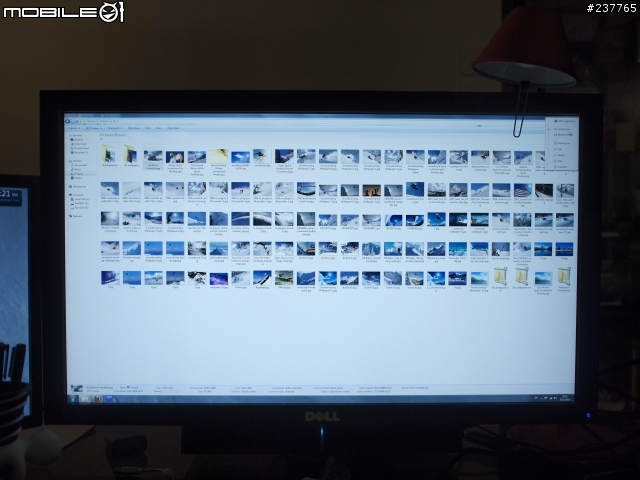Open the Preview toolbar dropdown
Screen dimensions: 640x480
click(94, 128)
